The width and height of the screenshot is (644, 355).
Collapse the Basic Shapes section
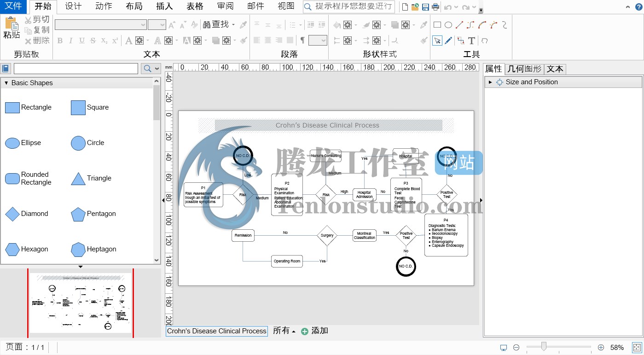point(6,83)
